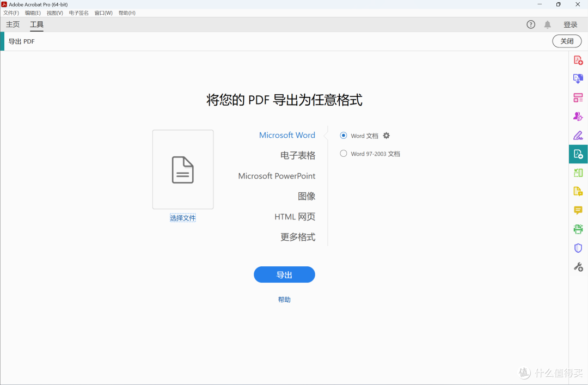Open the 窗口(W) menu
This screenshot has height=385, width=588.
(x=103, y=13)
